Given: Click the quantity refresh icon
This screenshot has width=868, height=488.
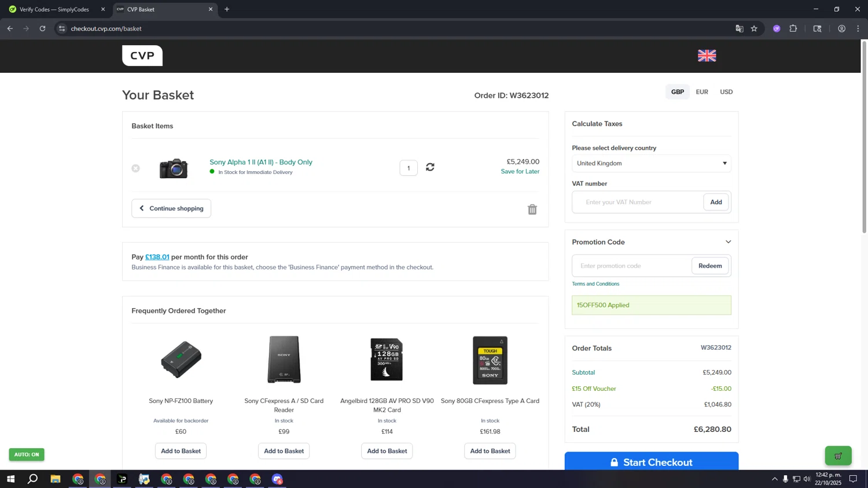Looking at the screenshot, I should tap(430, 167).
